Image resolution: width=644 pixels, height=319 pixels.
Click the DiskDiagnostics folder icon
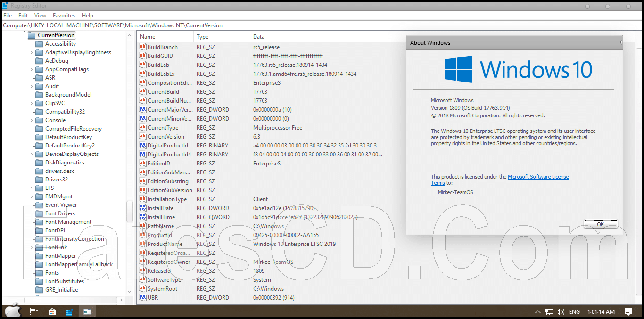point(39,163)
